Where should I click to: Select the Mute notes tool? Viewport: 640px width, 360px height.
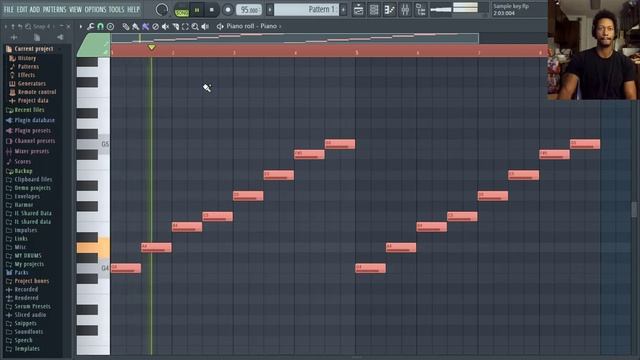click(165, 27)
